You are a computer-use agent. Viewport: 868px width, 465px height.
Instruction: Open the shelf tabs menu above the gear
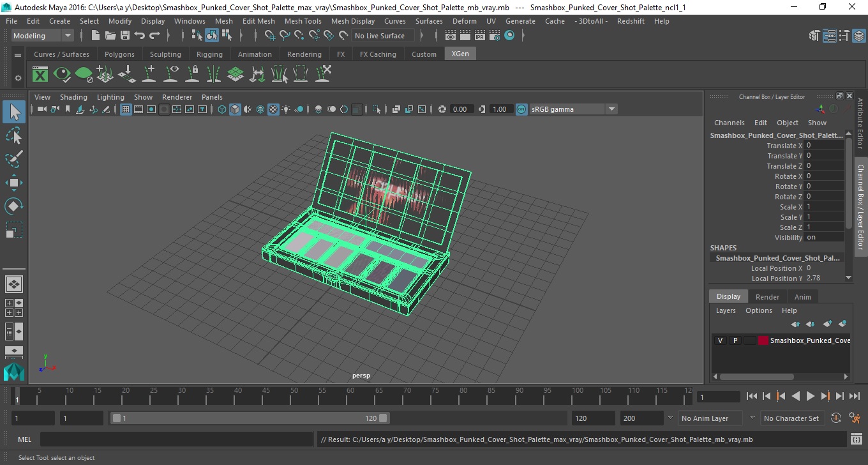click(x=18, y=55)
